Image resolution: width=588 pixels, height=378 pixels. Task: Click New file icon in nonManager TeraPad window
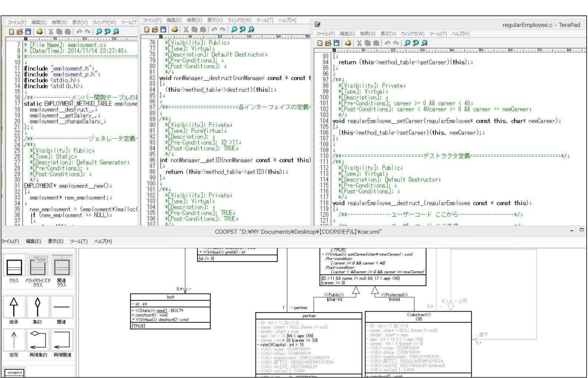pyautogui.click(x=146, y=29)
